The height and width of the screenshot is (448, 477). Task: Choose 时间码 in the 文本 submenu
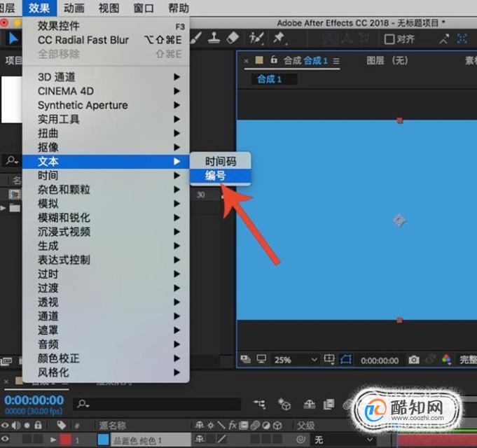click(x=221, y=162)
